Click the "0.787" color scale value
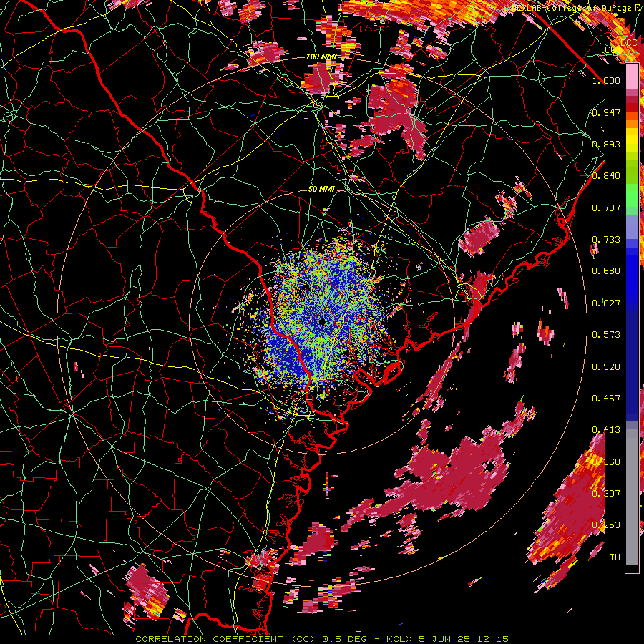Viewport: 644px width, 644px height. (606, 208)
